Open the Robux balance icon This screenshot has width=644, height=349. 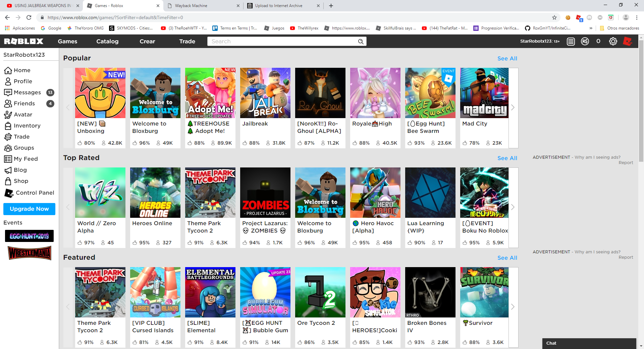[x=585, y=41]
